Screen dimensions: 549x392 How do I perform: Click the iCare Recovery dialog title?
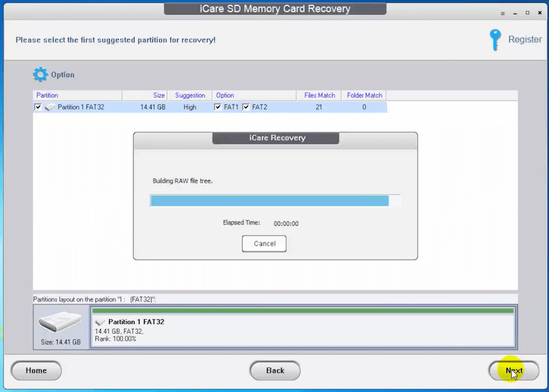[277, 138]
